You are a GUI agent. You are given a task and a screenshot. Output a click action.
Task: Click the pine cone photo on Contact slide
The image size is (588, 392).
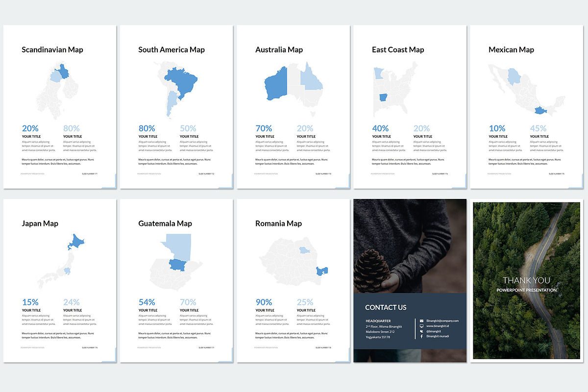tap(410, 246)
